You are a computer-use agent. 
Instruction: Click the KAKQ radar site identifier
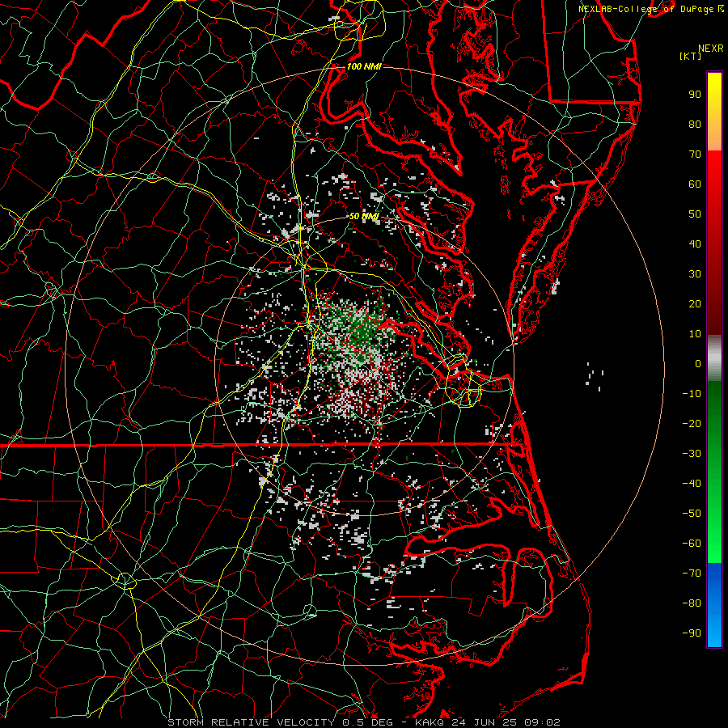430,722
